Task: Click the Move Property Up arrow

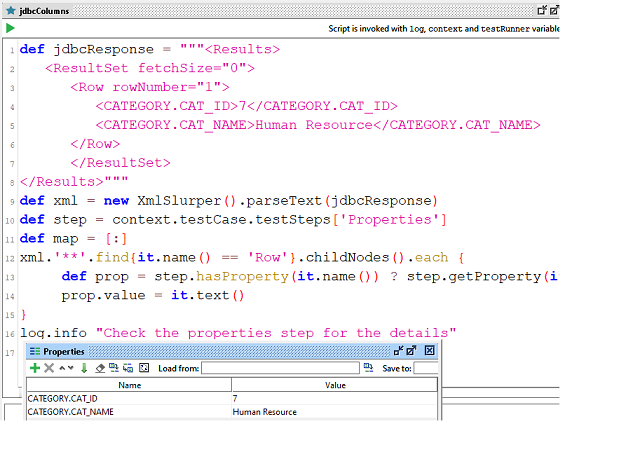Action: tap(60, 368)
